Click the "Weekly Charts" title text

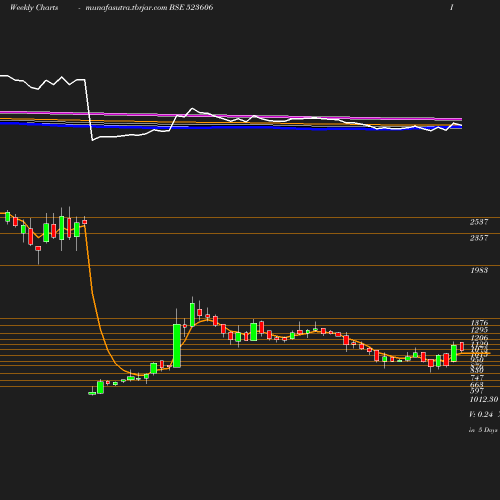[34, 7]
